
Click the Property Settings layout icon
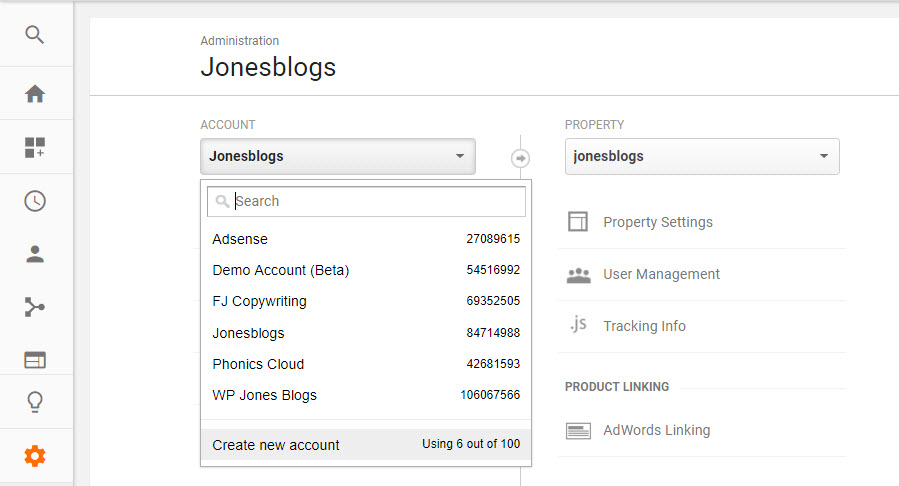click(x=578, y=221)
